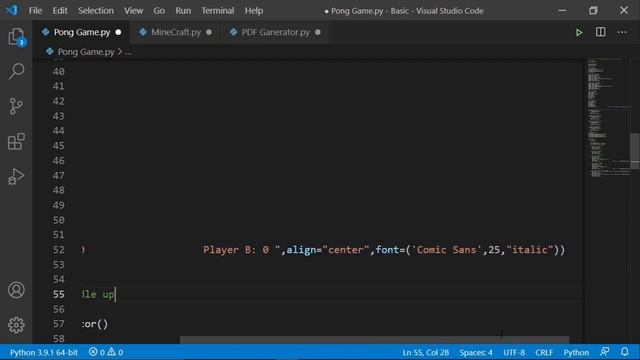Close Pong Game.py via unsaved dot
The height and width of the screenshot is (360, 640).
118,32
